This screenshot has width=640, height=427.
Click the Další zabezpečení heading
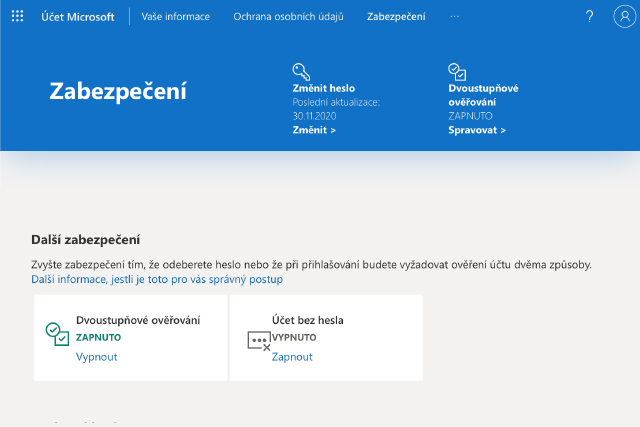(85, 240)
